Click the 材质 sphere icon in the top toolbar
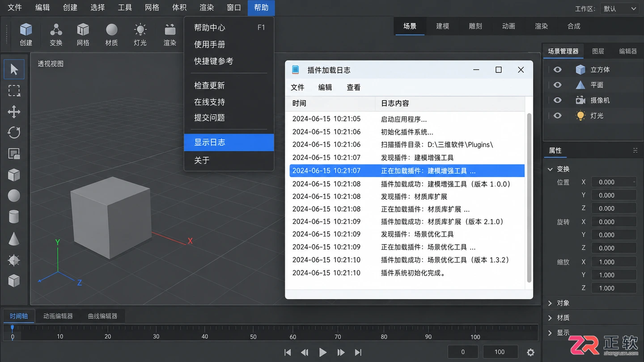The image size is (644, 362). point(111,30)
